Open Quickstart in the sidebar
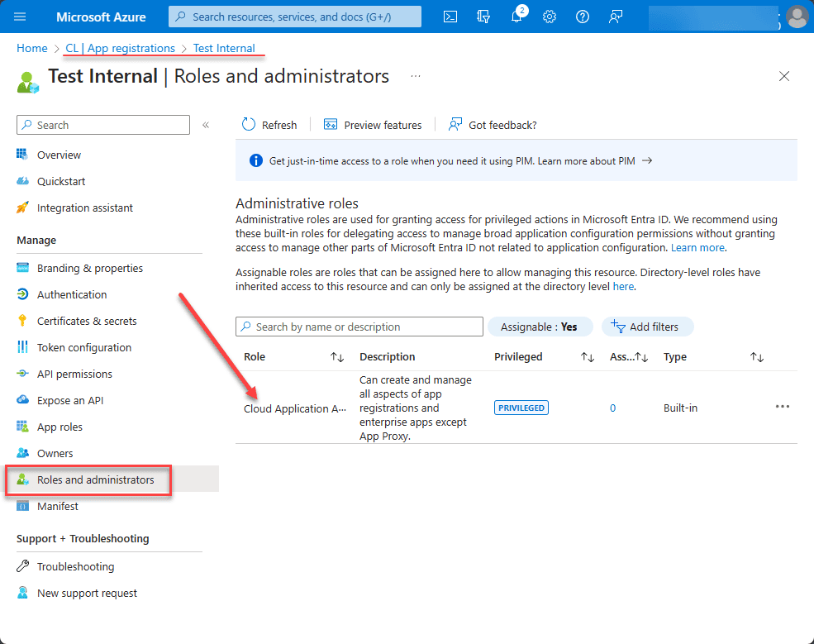This screenshot has width=814, height=644. (60, 181)
